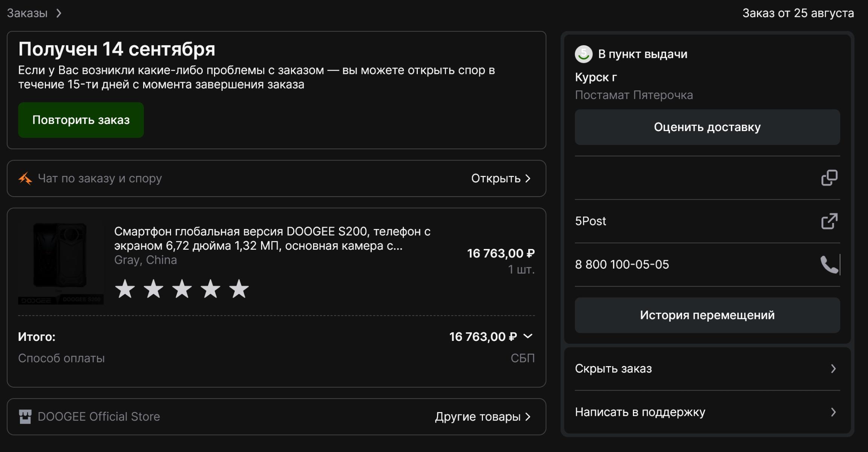Rate the product with five stars

(239, 289)
